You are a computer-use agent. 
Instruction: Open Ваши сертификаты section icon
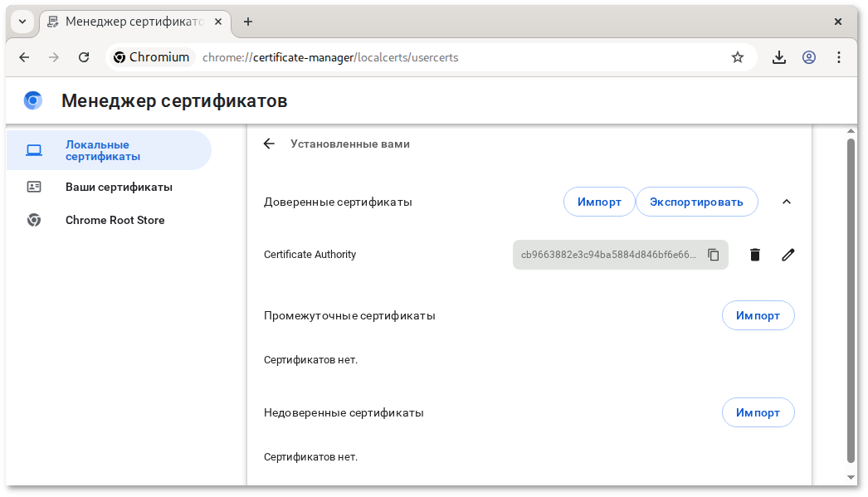pos(34,187)
